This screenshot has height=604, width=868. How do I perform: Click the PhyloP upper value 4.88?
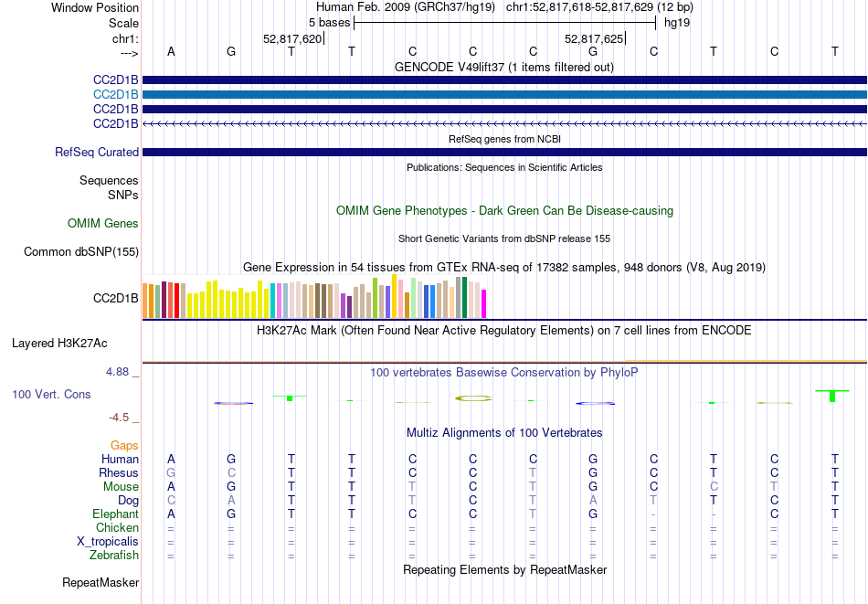click(x=117, y=372)
